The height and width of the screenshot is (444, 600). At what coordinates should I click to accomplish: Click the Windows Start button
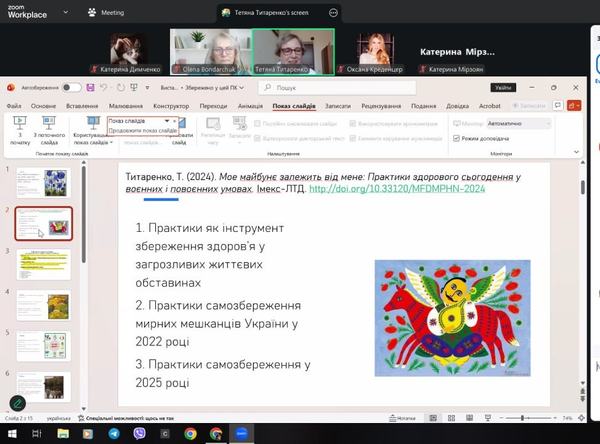pos(9,434)
